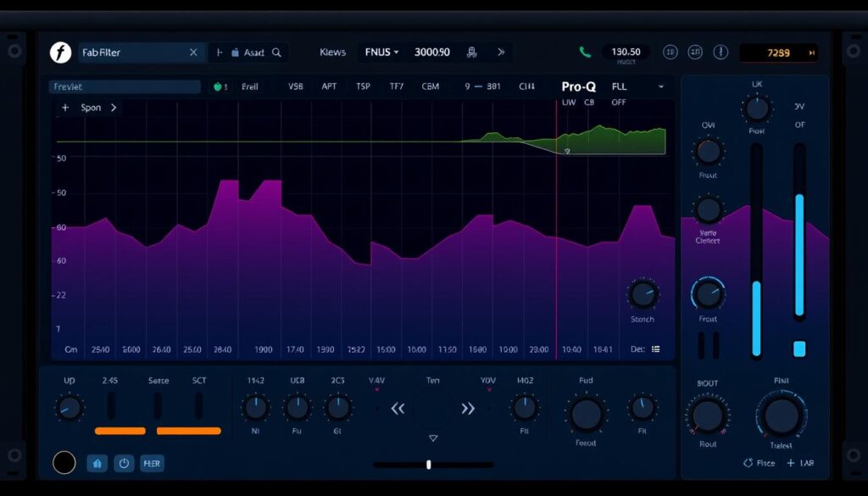
Task: Click the FLER button in bottom toolbar
Action: (152, 463)
